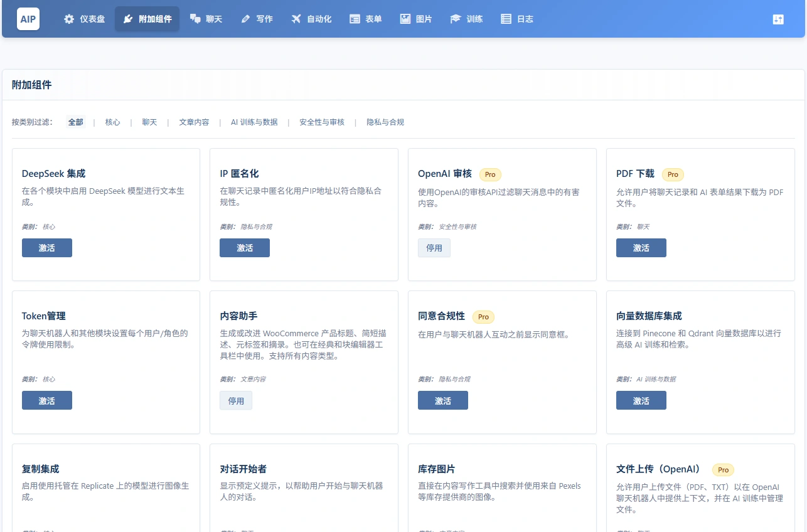Click the PDF 下载 card title
Screen dimensions: 807x532
(x=635, y=174)
